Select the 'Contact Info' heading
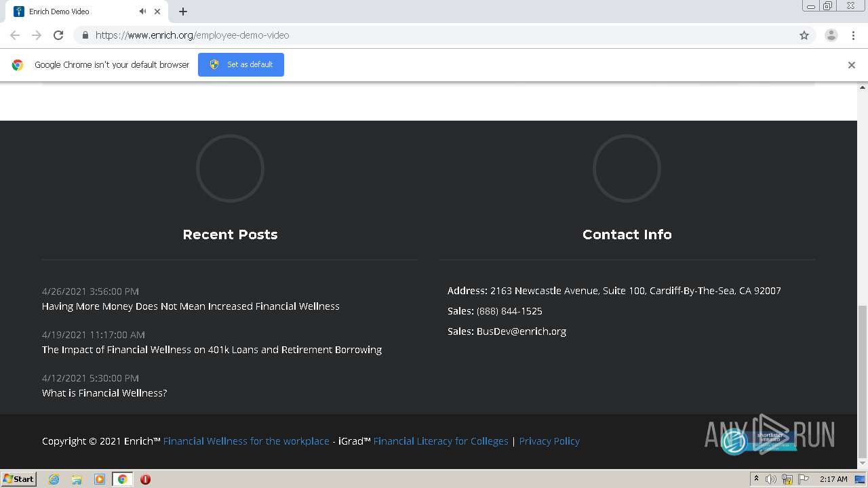This screenshot has height=488, width=868. click(x=627, y=235)
